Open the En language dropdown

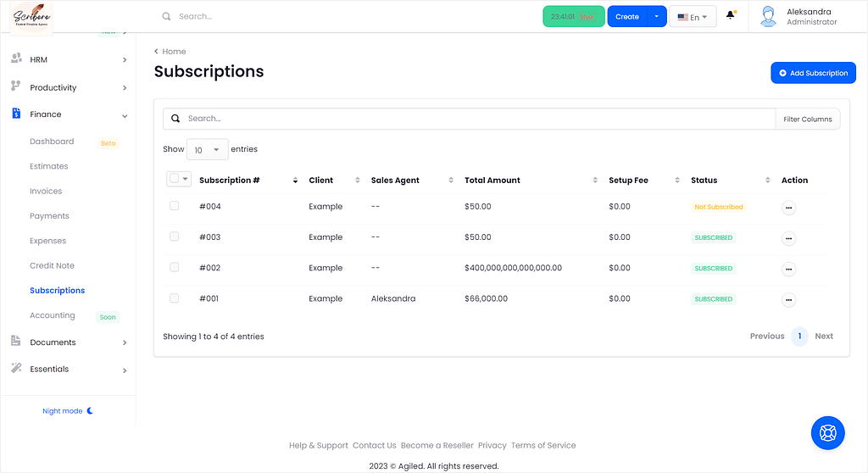pyautogui.click(x=693, y=17)
